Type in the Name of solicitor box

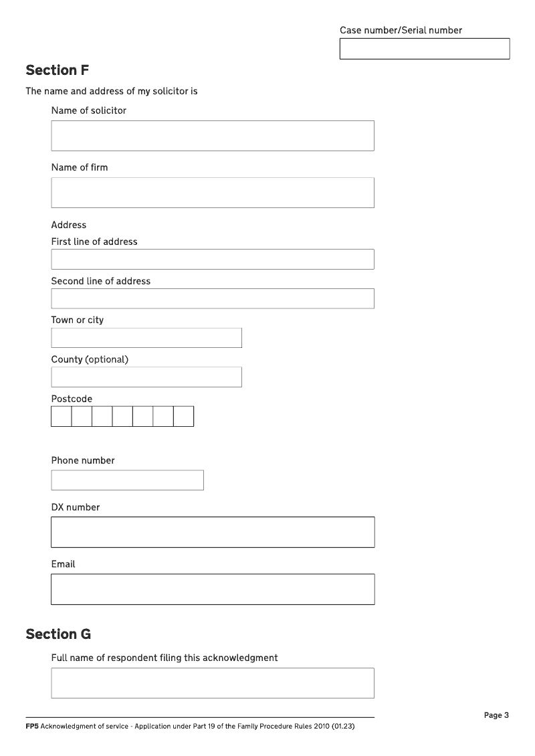(213, 136)
